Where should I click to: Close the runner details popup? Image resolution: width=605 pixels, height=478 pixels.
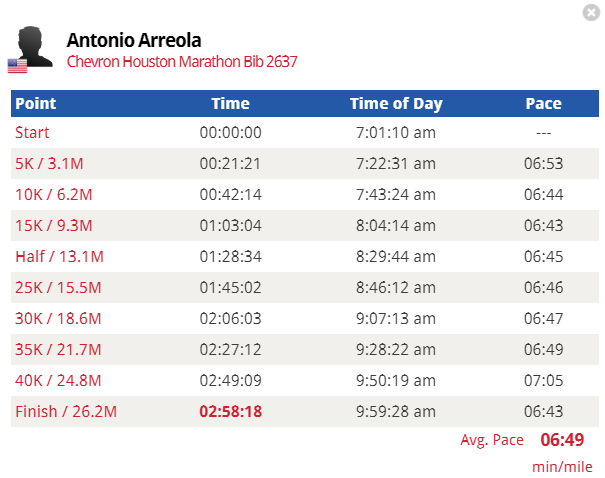click(591, 12)
